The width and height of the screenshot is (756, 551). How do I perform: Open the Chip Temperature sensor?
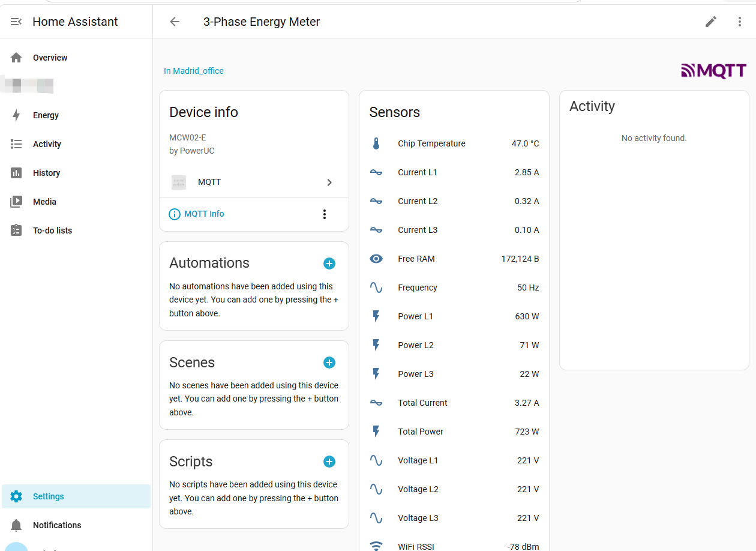coord(454,143)
